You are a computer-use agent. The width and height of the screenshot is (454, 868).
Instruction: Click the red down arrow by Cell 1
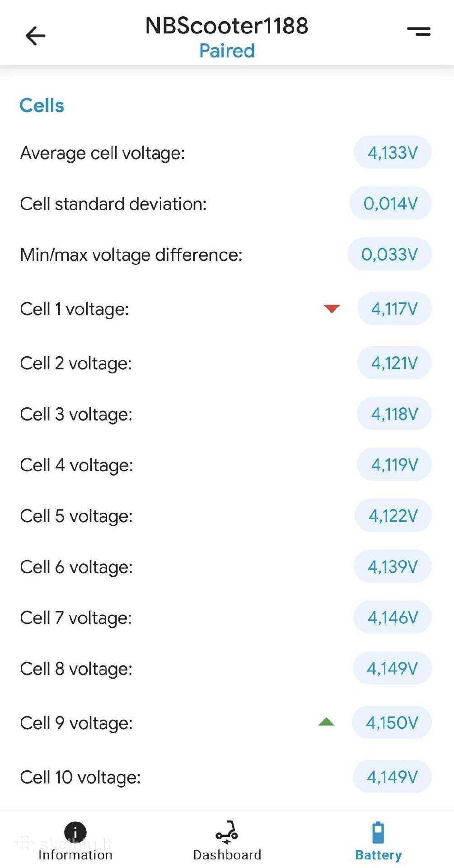332,309
